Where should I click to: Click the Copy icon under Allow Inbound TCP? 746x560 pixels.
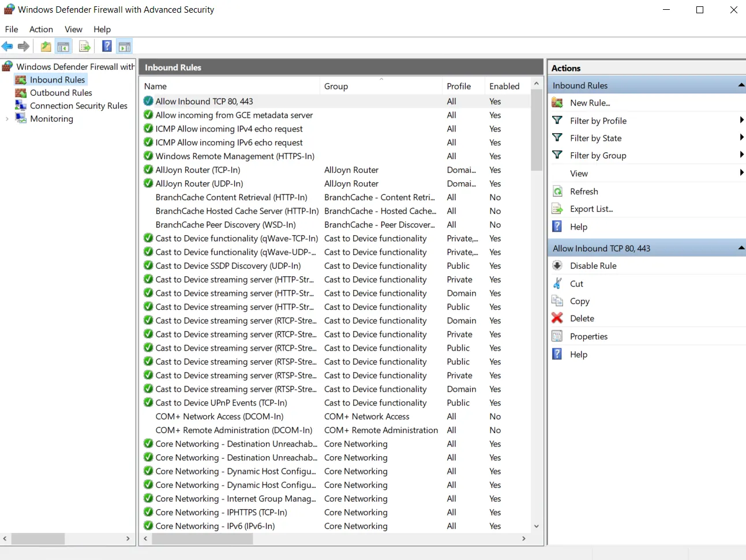(557, 300)
